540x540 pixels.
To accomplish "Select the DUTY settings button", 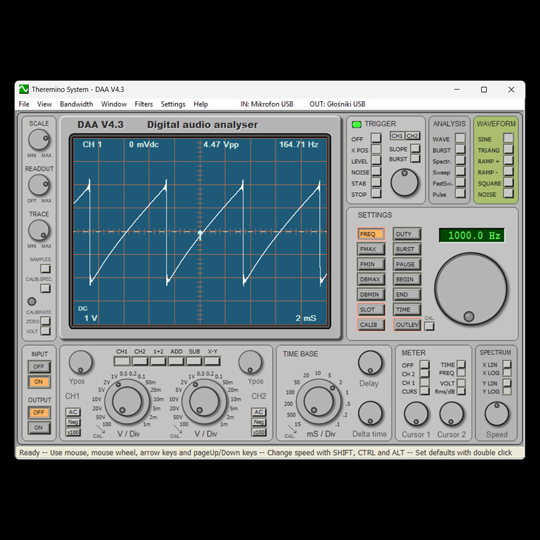I will point(407,234).
